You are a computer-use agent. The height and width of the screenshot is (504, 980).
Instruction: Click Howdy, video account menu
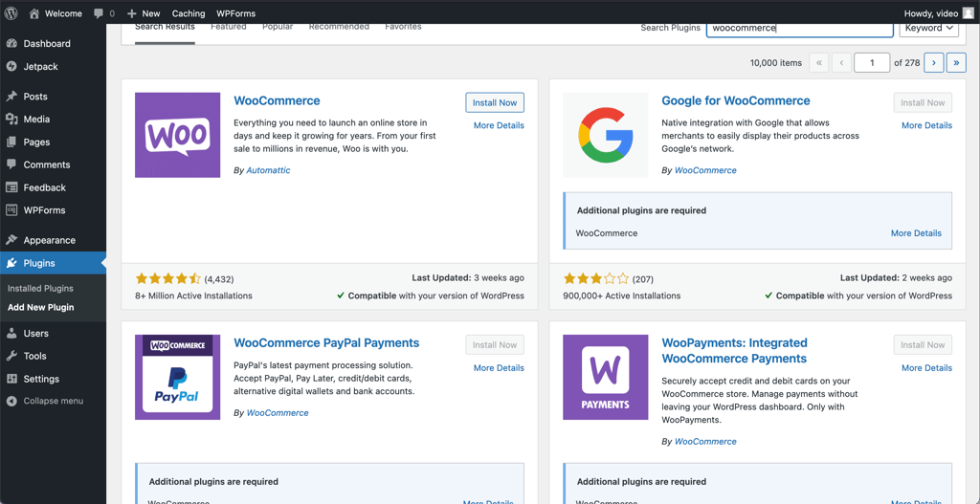pos(939,13)
